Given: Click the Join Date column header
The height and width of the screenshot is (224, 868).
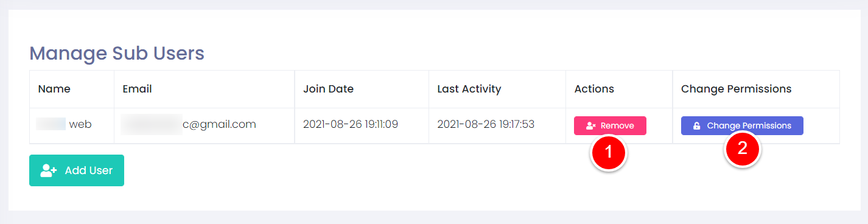Looking at the screenshot, I should point(328,89).
